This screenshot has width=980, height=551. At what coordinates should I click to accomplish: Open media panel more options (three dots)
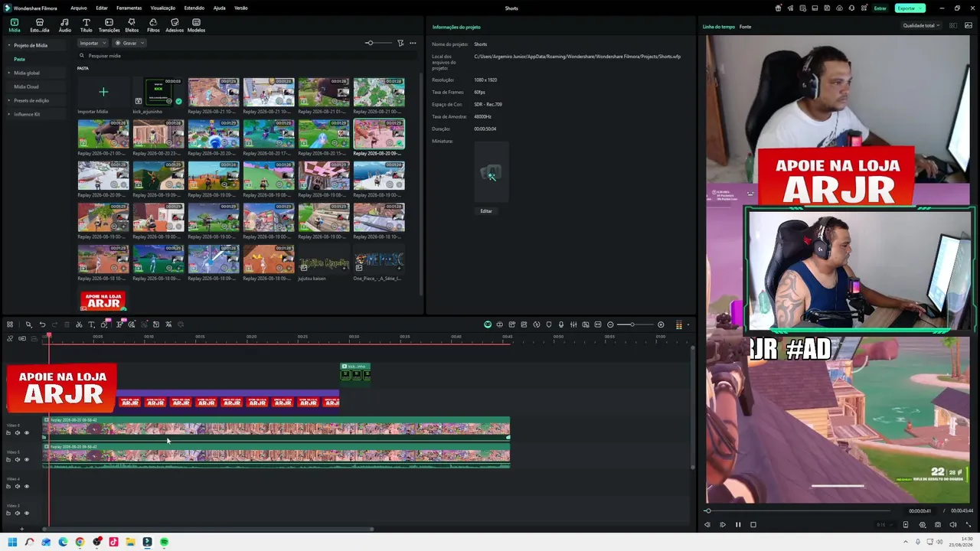pyautogui.click(x=413, y=43)
